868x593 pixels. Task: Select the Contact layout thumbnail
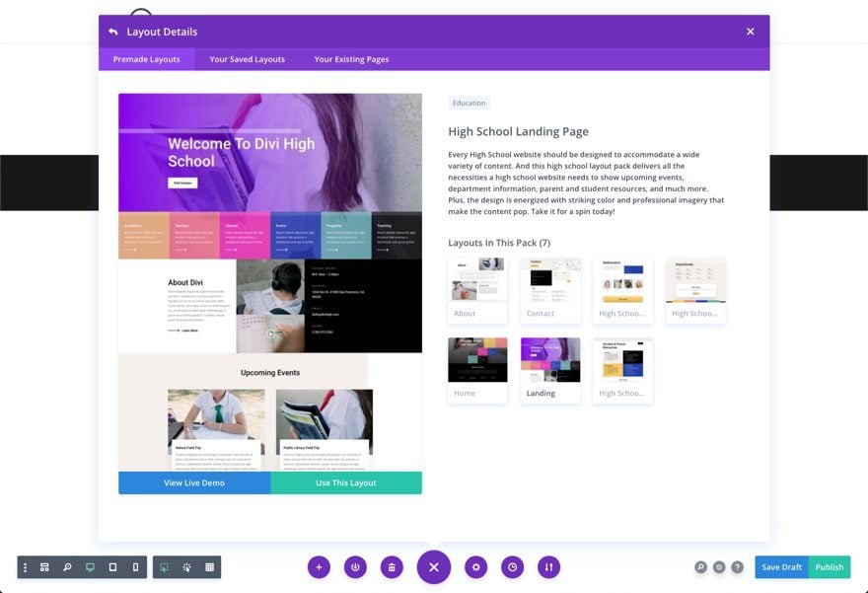click(x=550, y=290)
